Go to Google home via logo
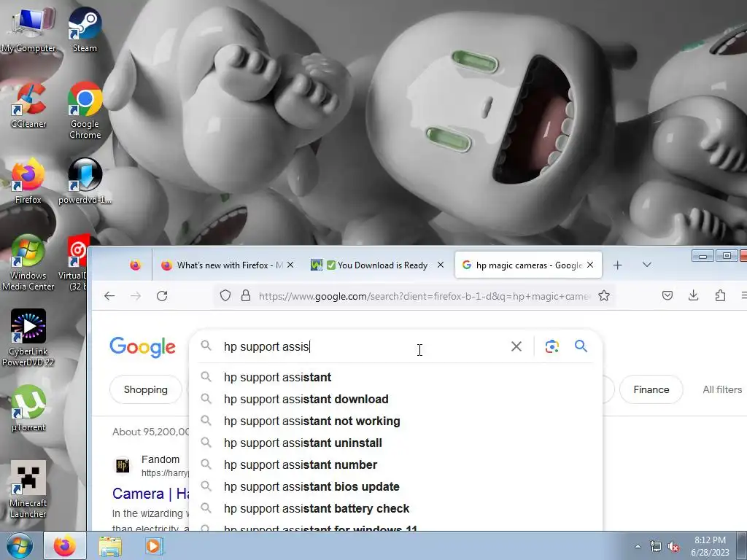 tap(142, 347)
